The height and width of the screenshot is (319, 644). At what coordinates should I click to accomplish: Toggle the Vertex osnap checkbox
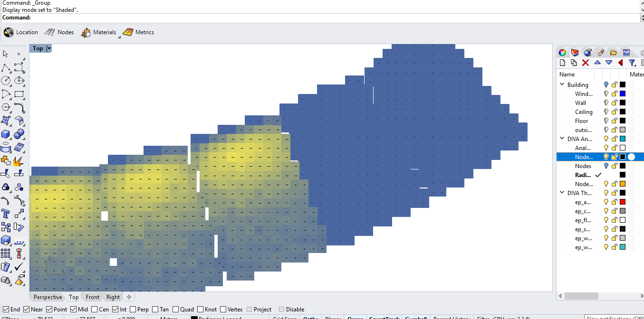tap(223, 310)
